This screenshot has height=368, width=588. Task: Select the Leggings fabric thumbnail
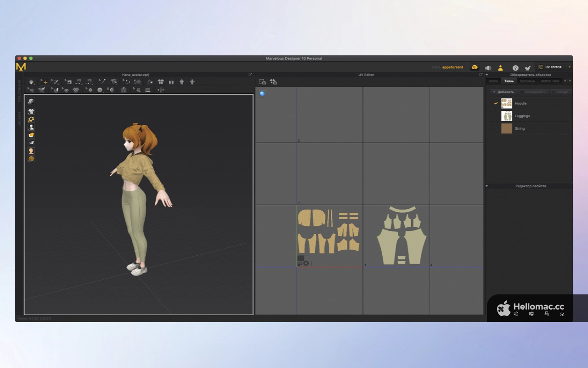tap(507, 116)
